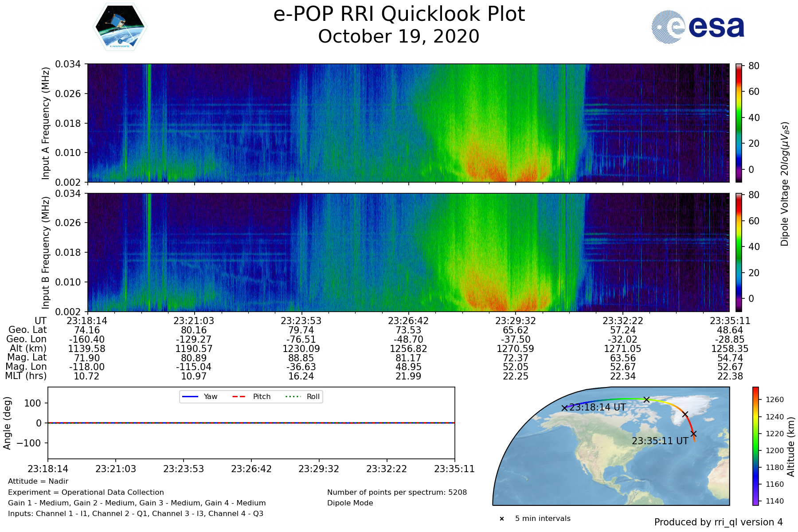Click the Altitude colorbar beside the map
798x532 pixels.
click(x=755, y=446)
